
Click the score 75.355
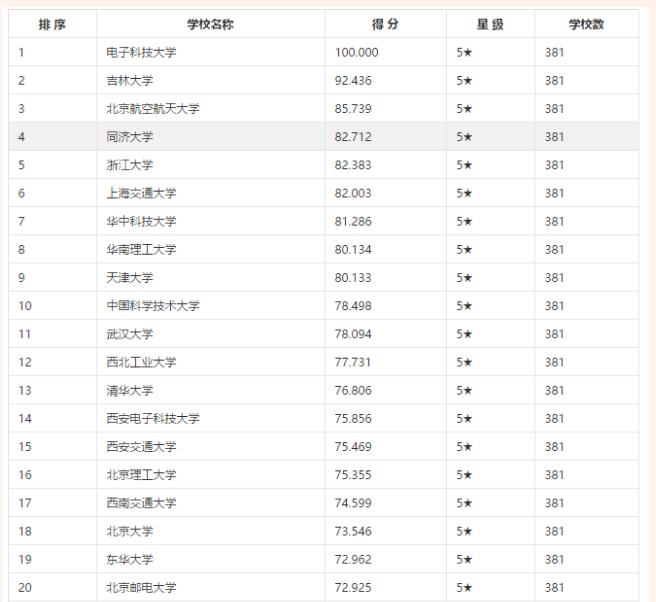pos(353,475)
